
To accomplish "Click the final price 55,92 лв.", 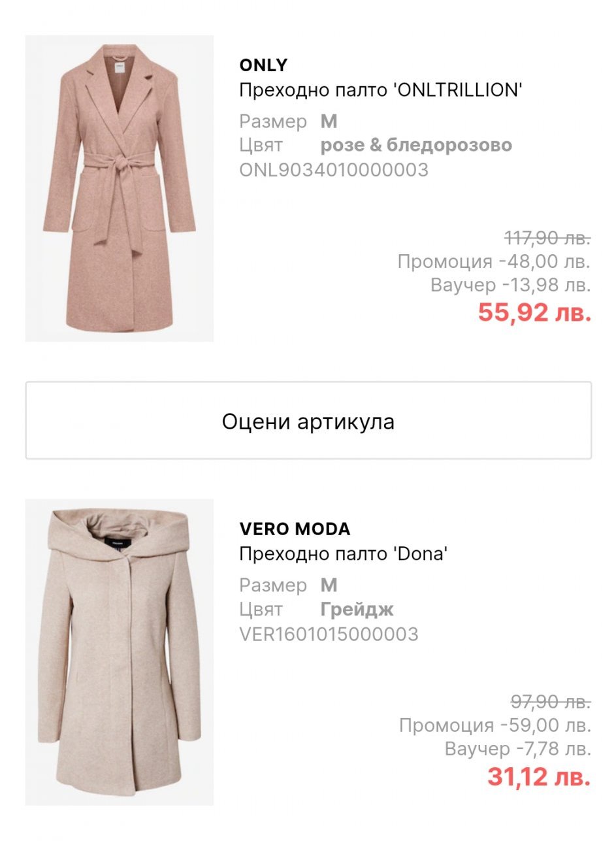I will [534, 313].
